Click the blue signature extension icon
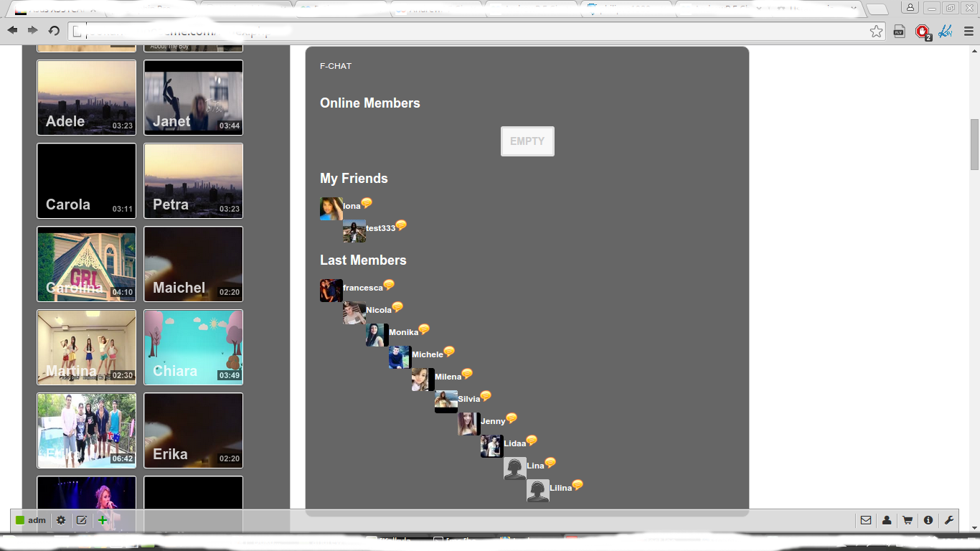 tap(946, 31)
